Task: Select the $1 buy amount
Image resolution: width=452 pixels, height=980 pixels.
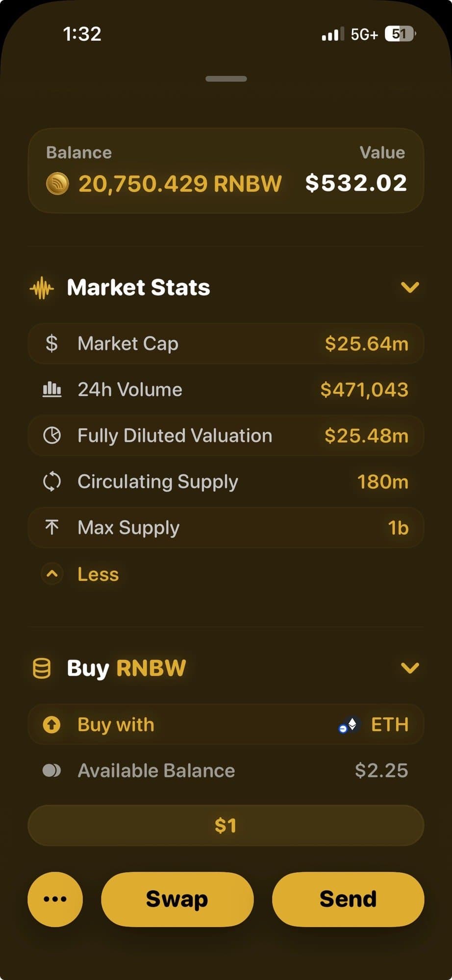Action: 226,826
